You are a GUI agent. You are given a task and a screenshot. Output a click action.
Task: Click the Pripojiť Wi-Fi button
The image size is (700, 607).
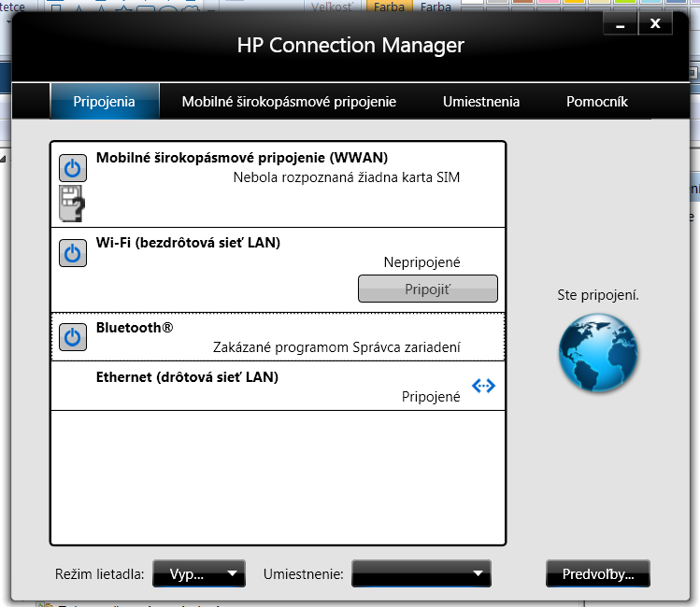click(428, 289)
